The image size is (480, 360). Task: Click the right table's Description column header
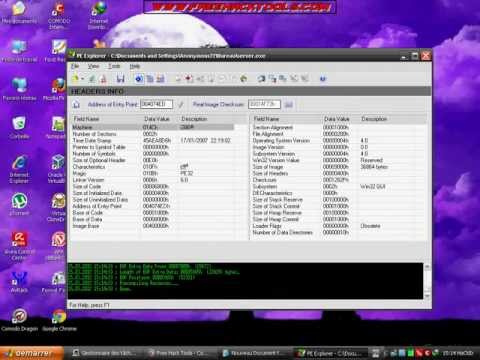tap(393, 119)
